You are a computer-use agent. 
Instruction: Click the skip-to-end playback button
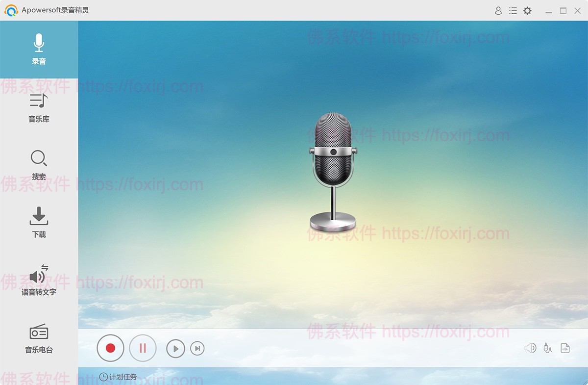click(197, 348)
